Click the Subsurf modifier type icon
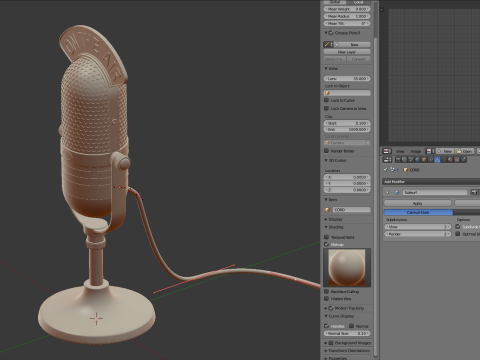Screen dimensions: 480x360 coord(397,192)
